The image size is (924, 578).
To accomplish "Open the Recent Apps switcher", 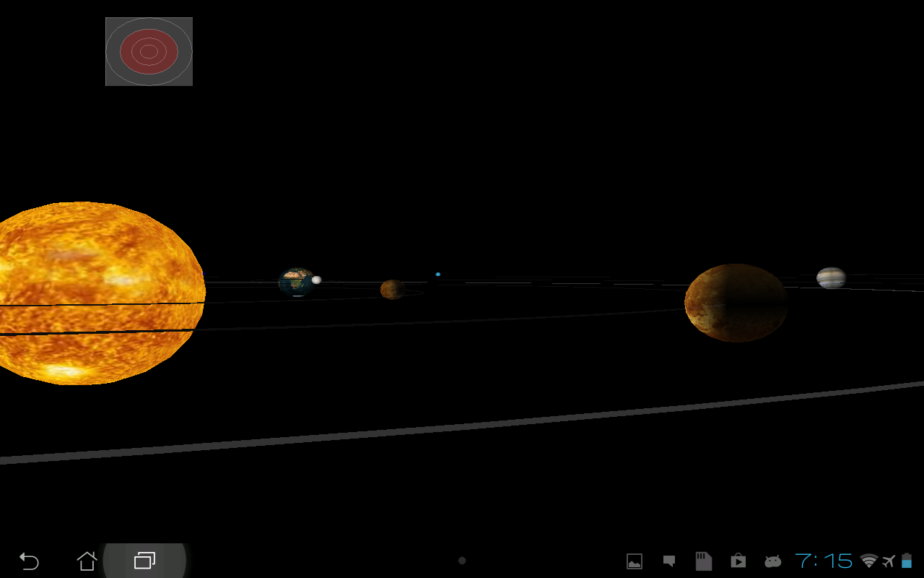I will point(144,560).
